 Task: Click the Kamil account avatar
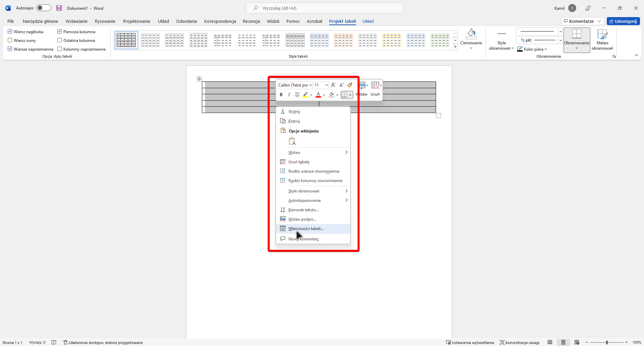[x=572, y=8]
